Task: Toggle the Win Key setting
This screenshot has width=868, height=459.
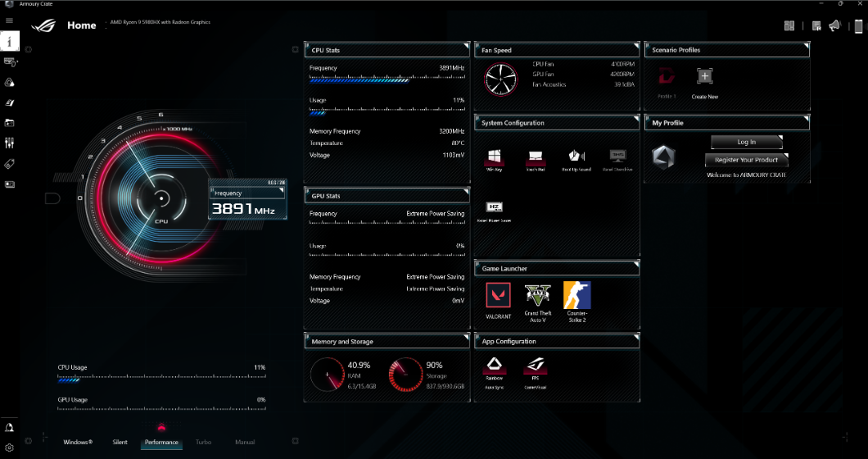Action: tap(495, 161)
